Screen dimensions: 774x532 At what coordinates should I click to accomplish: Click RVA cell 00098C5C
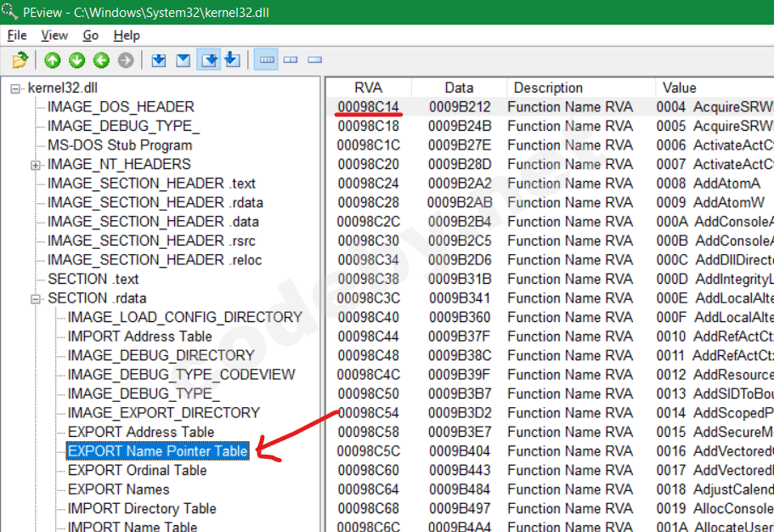click(368, 451)
